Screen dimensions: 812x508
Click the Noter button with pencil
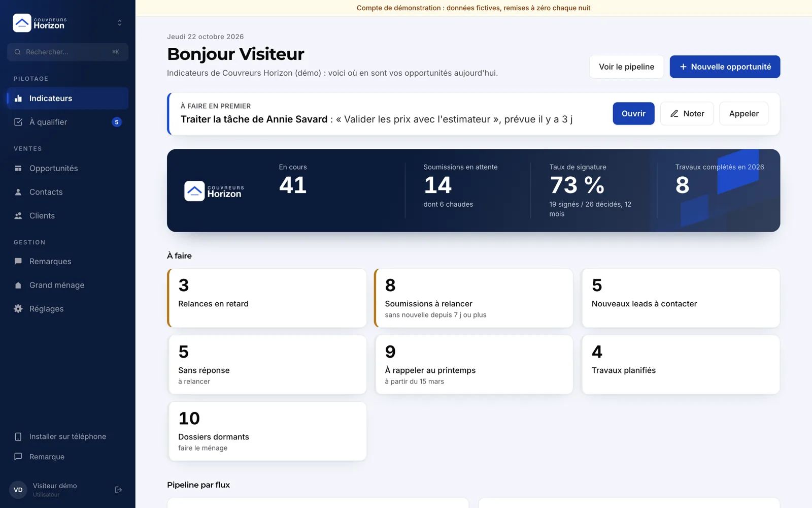687,114
